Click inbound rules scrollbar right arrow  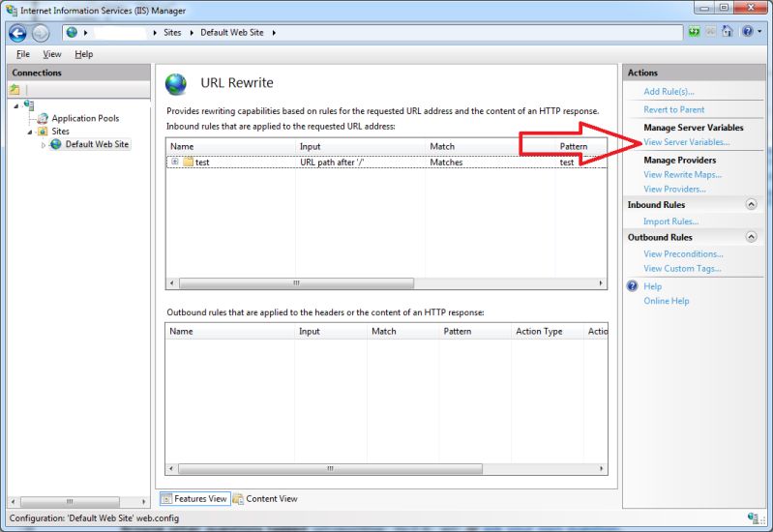[x=601, y=283]
